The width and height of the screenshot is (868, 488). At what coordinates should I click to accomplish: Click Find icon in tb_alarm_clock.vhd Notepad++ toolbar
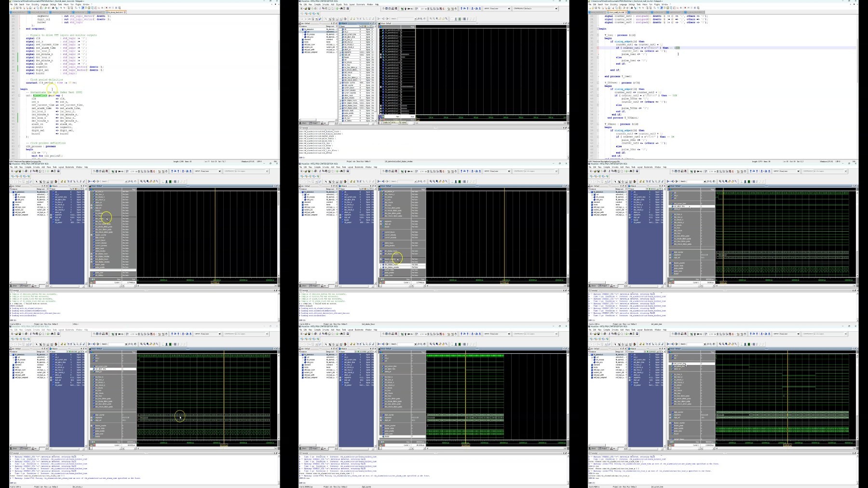(53, 8)
